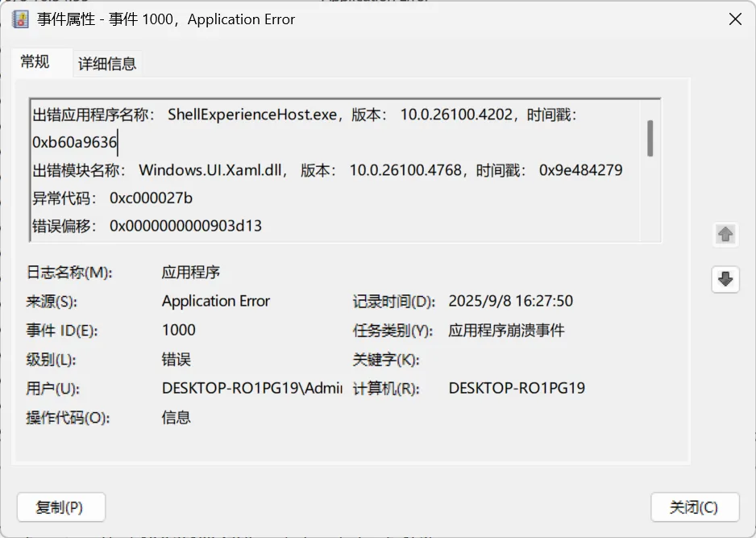The height and width of the screenshot is (538, 756).
Task: Go to previous event using up arrow
Action: (725, 235)
